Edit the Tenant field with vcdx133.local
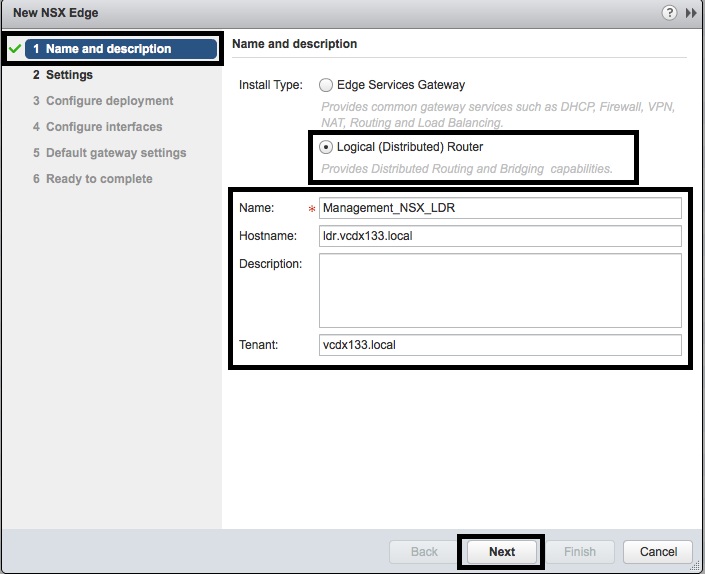Image resolution: width=705 pixels, height=574 pixels. [500, 345]
